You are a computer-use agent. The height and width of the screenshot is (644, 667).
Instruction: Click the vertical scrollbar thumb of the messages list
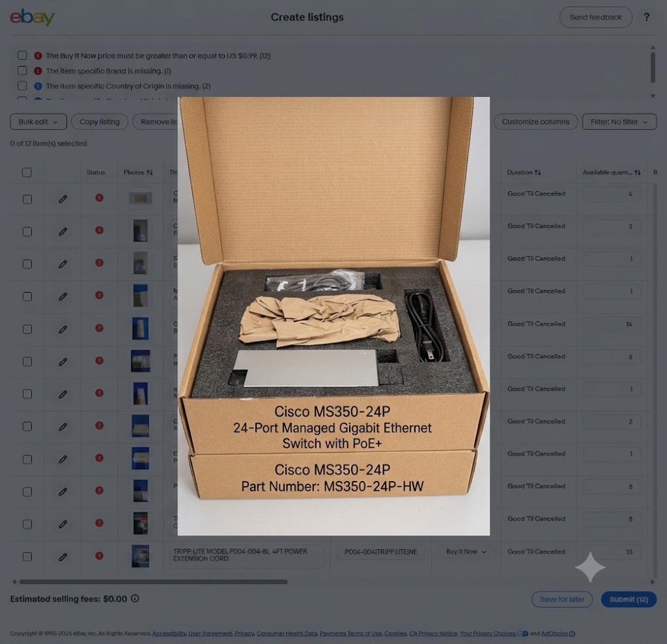click(x=653, y=68)
